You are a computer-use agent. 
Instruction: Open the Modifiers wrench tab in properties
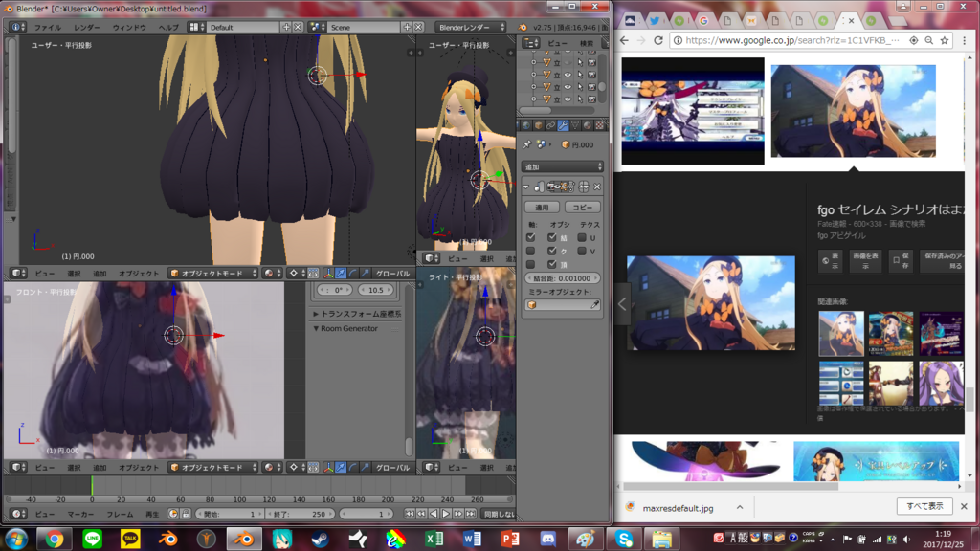click(563, 125)
